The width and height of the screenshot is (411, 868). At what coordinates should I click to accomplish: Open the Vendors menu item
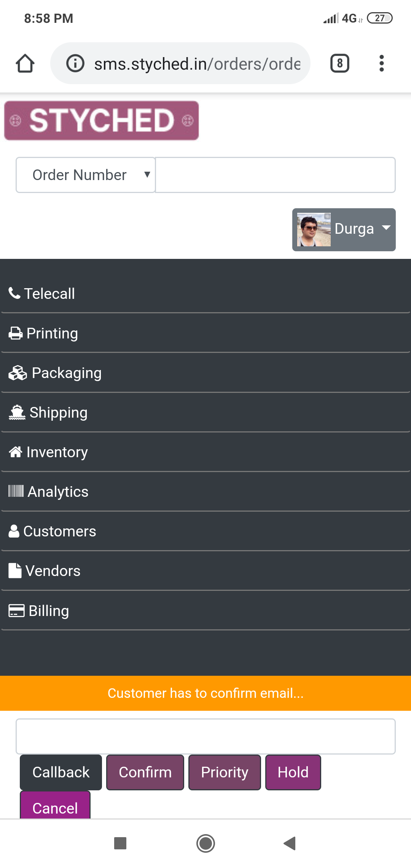(205, 571)
